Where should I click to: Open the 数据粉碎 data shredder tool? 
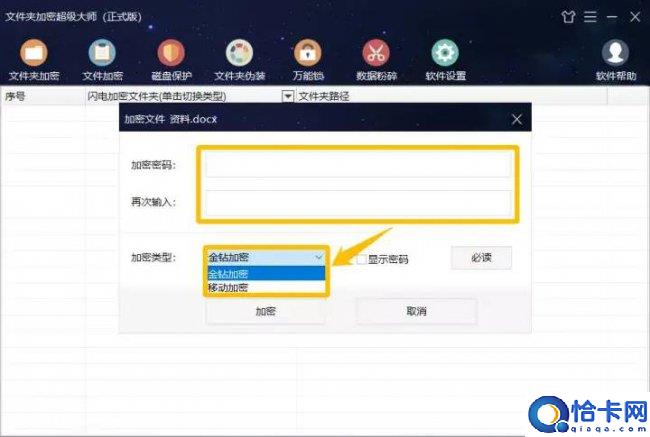(376, 60)
